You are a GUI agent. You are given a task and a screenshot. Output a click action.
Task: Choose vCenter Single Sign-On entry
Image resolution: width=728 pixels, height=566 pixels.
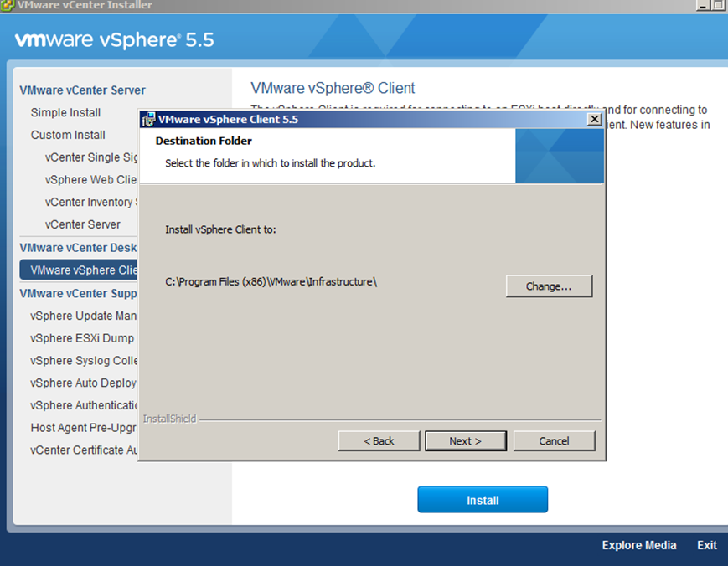91,157
